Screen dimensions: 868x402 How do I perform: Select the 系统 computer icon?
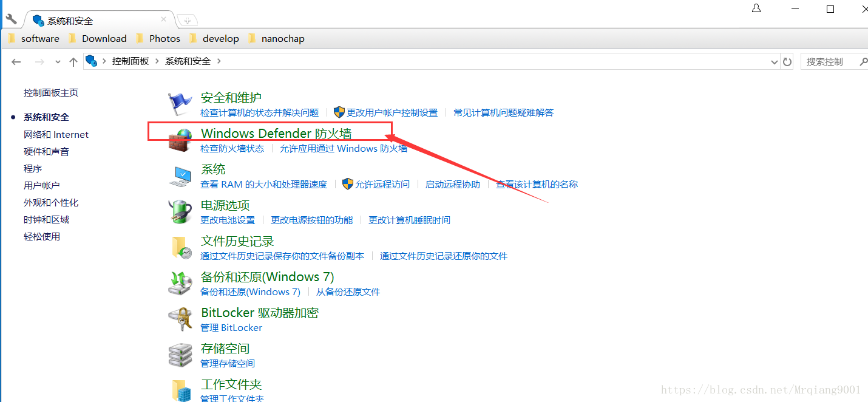[x=180, y=175]
